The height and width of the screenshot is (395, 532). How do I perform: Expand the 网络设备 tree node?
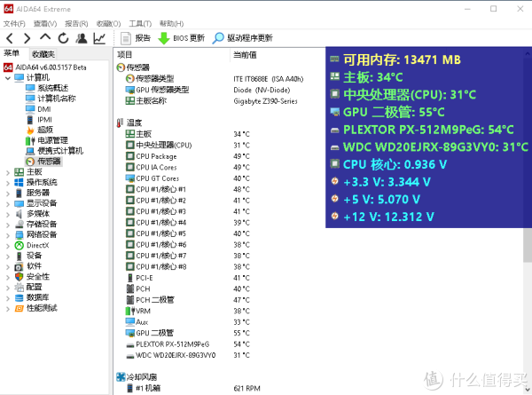point(8,235)
